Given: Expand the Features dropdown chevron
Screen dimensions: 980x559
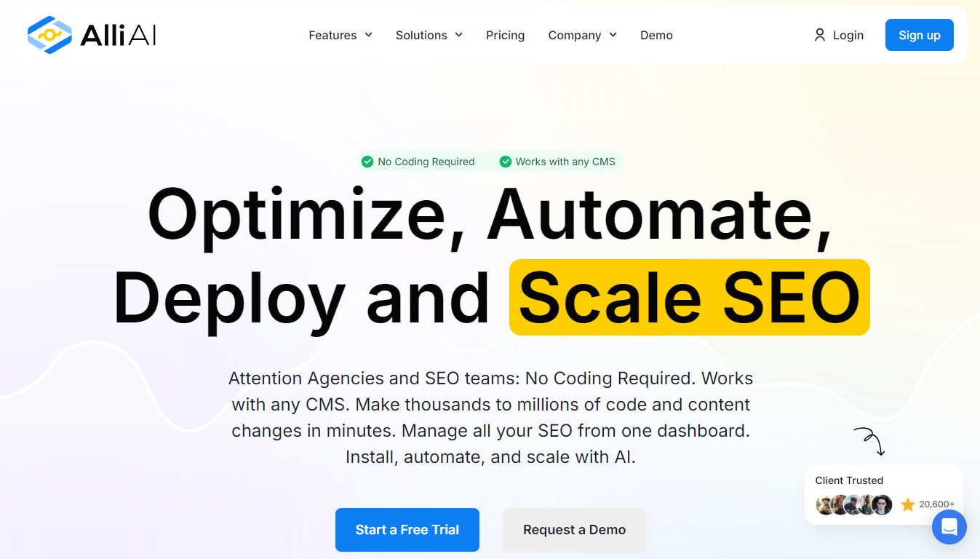Looking at the screenshot, I should pos(369,35).
